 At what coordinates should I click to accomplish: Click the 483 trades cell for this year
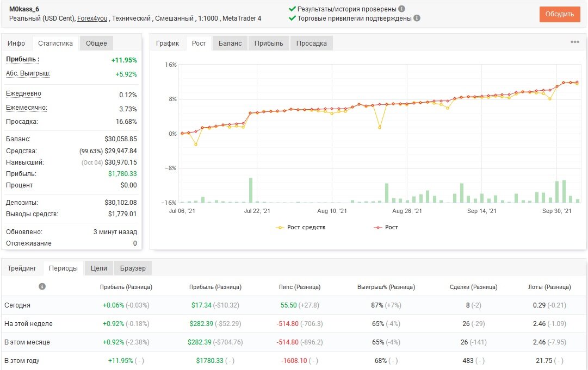coord(468,361)
